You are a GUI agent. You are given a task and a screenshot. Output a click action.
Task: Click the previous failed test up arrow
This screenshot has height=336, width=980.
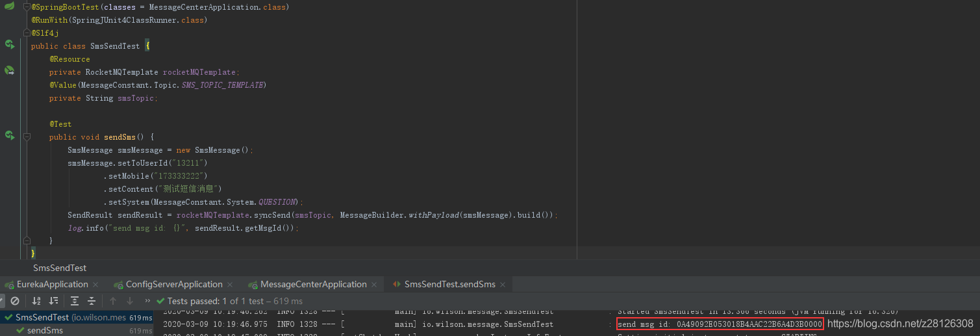pyautogui.click(x=113, y=301)
